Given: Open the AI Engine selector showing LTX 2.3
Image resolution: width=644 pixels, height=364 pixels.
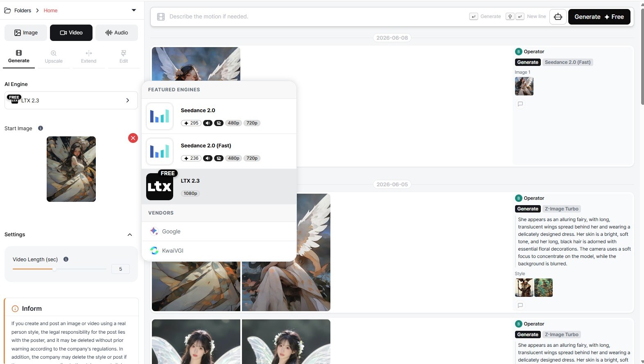Looking at the screenshot, I should [x=71, y=100].
